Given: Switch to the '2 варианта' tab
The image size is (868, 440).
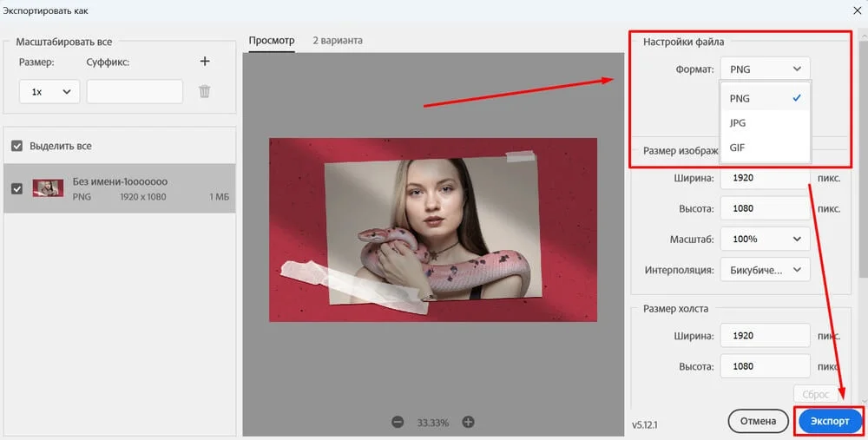Looking at the screenshot, I should (x=338, y=41).
